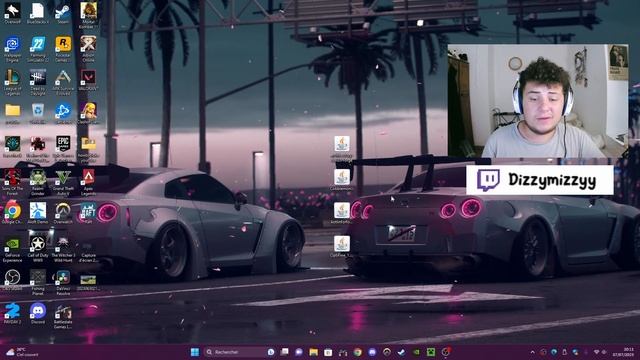Open League of Legends desktop shortcut

click(x=12, y=82)
